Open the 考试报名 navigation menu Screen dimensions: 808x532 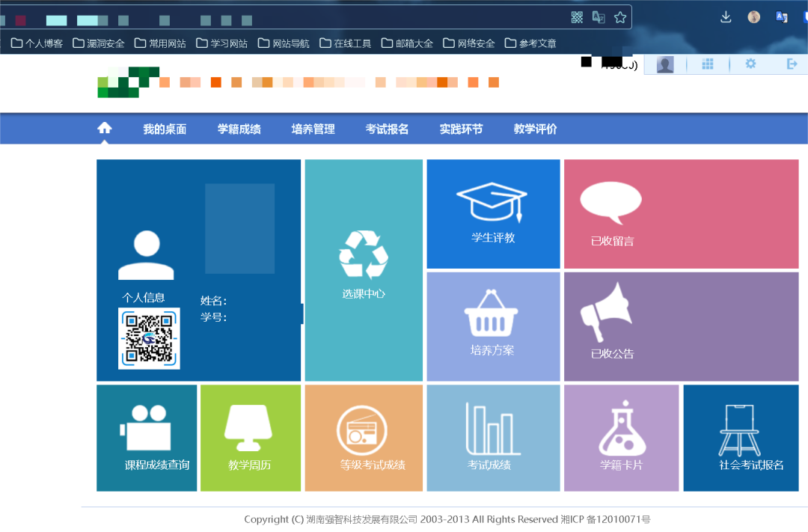click(386, 128)
